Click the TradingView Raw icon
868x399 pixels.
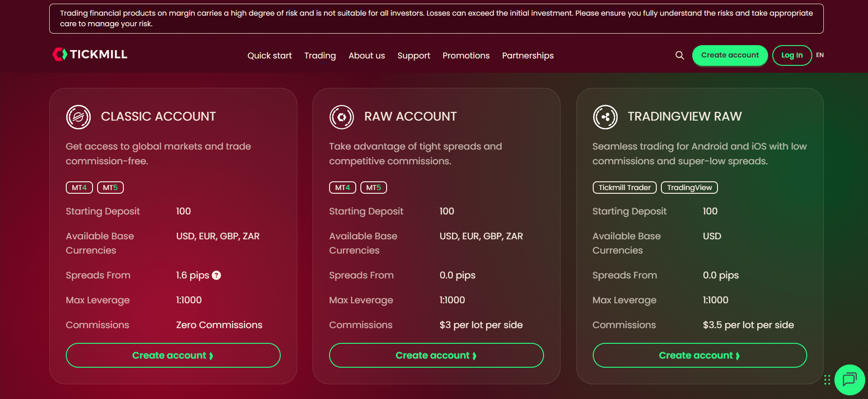(605, 117)
